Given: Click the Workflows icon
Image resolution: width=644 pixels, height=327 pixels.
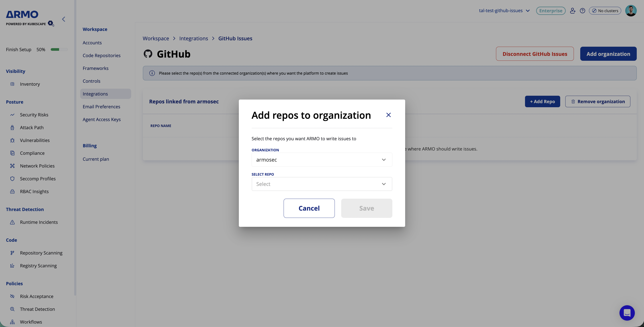Looking at the screenshot, I should (x=12, y=322).
